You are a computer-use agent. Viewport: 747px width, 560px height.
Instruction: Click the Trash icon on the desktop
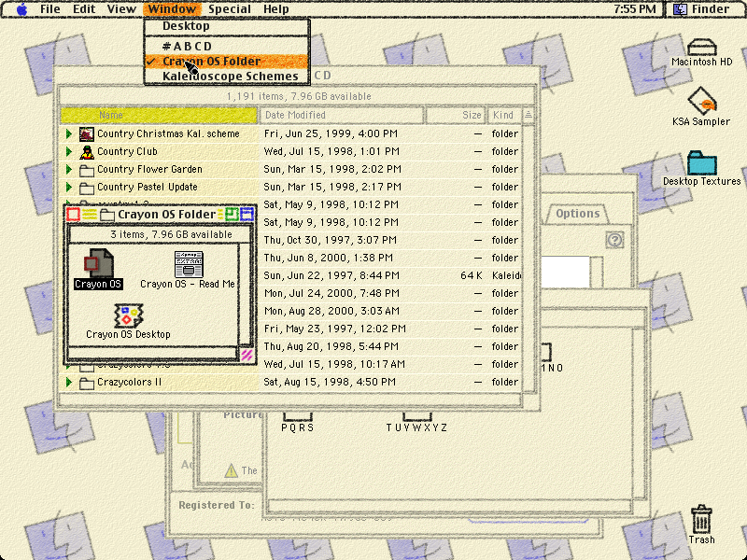[x=701, y=519]
